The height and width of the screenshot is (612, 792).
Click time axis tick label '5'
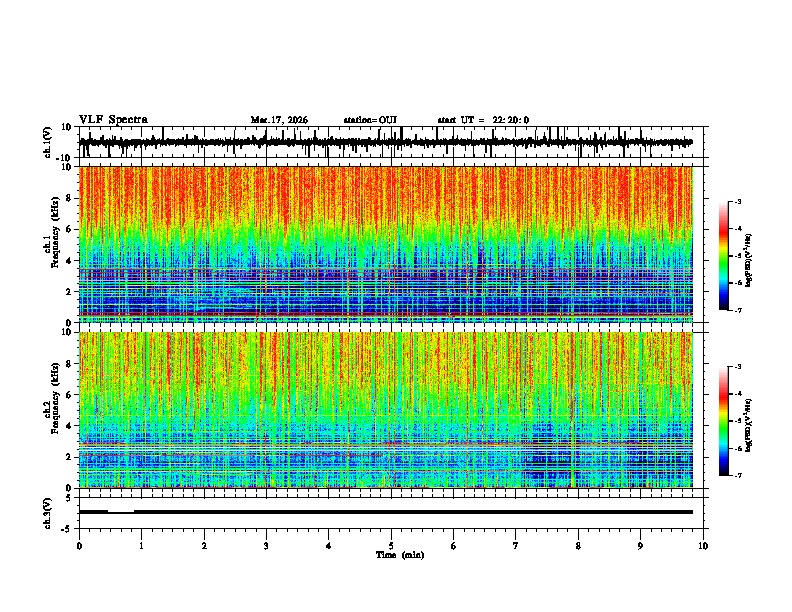tap(391, 546)
